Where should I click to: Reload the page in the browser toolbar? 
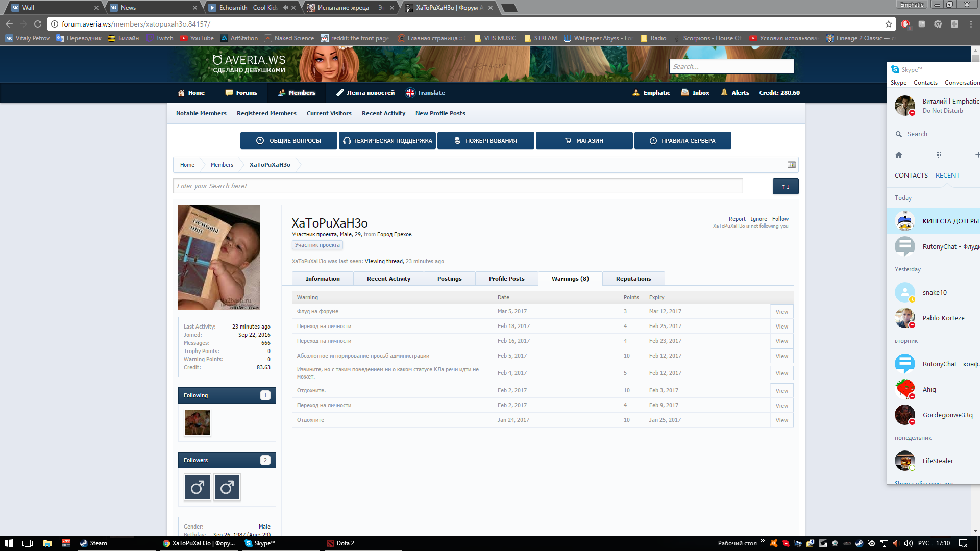[38, 24]
